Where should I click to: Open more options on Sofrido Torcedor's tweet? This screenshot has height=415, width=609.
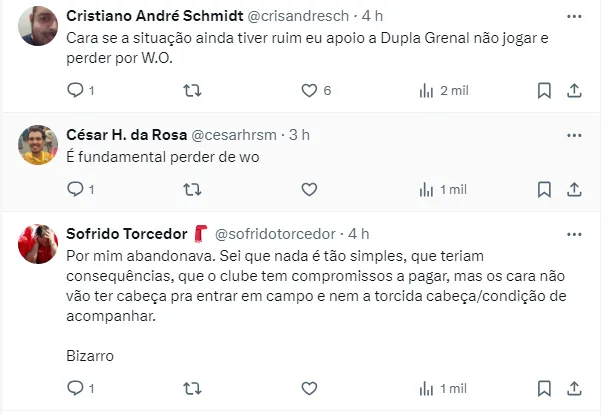pyautogui.click(x=574, y=233)
